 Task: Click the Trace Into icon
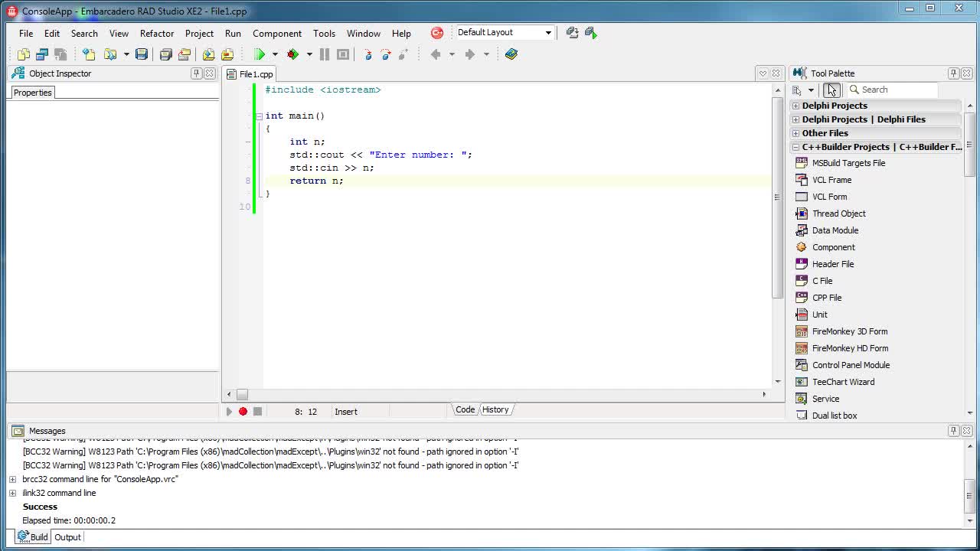coord(367,54)
